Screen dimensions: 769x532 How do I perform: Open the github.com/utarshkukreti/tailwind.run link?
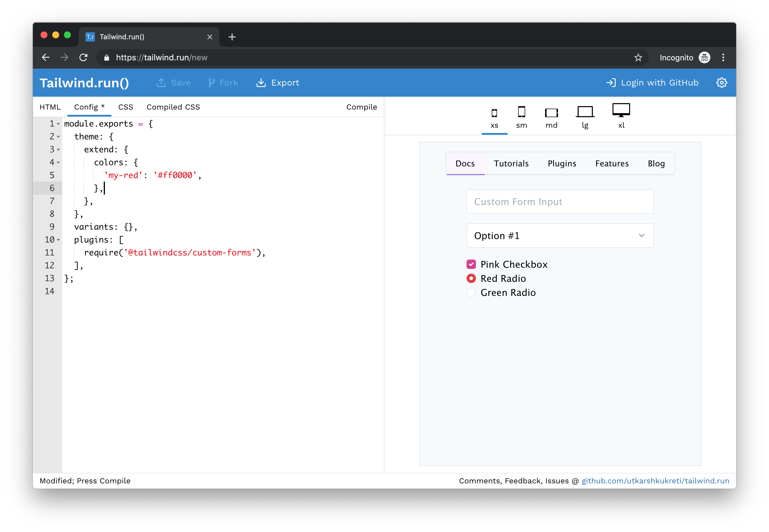point(655,481)
